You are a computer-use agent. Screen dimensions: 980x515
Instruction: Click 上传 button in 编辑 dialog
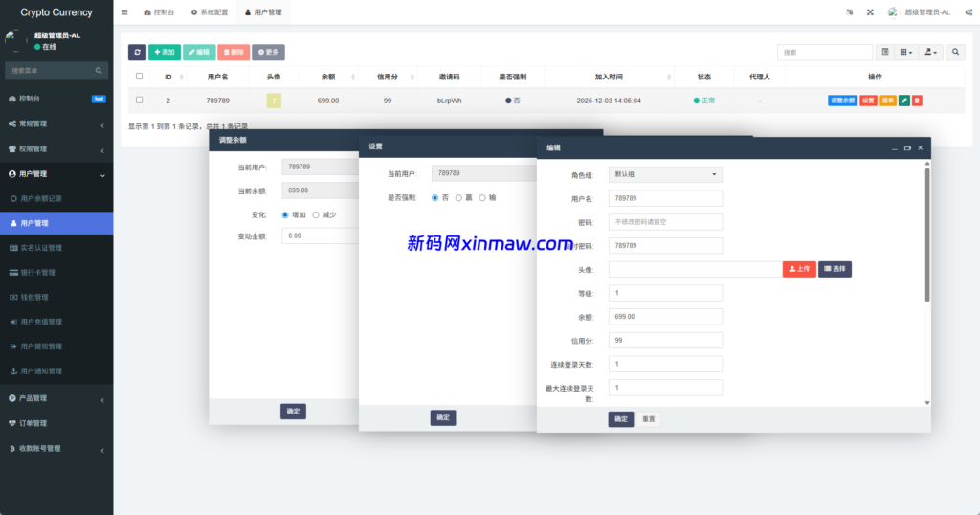pyautogui.click(x=799, y=269)
